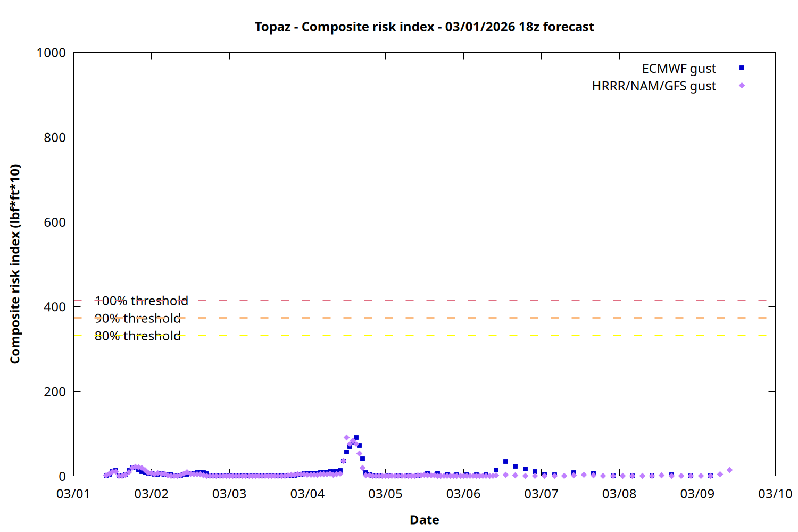Select the HRRR/NAM/GFS gust legend label

pyautogui.click(x=653, y=86)
